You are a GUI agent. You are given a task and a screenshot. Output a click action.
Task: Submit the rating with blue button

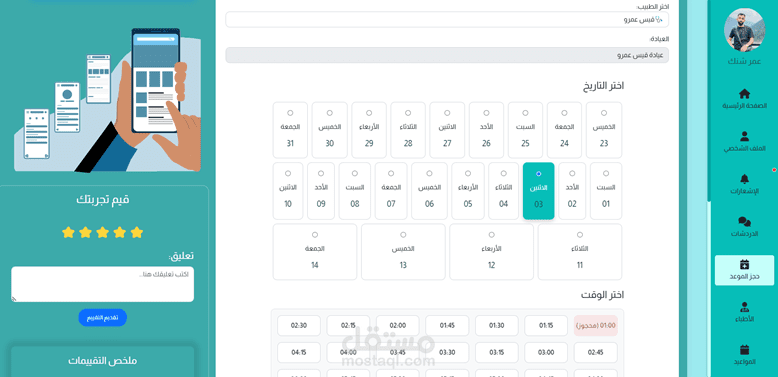103,318
